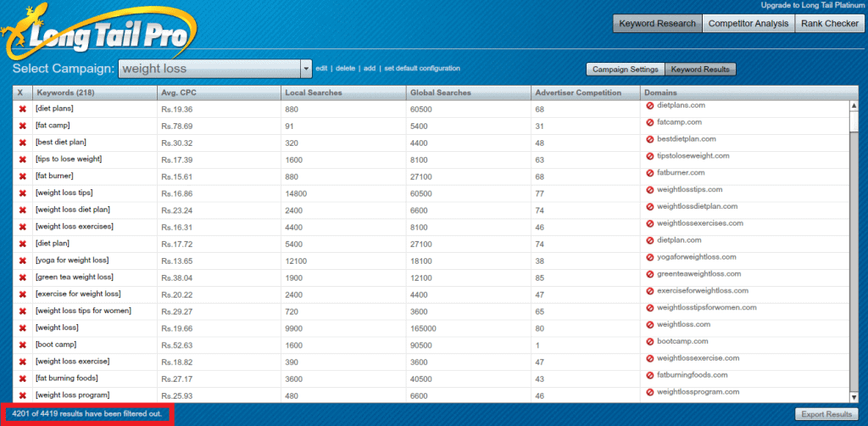This screenshot has width=868, height=426.
Task: Click the domain status icon for bestdietplan.com
Action: (650, 139)
